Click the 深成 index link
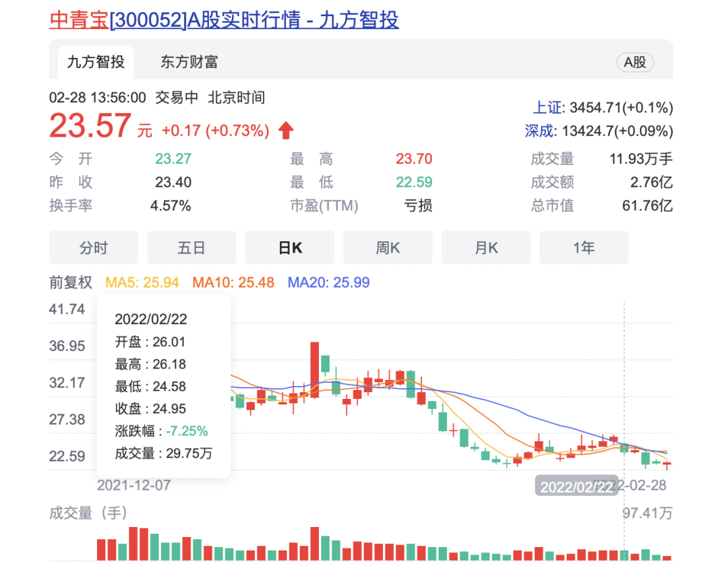The height and width of the screenshot is (566, 728). pos(539,131)
